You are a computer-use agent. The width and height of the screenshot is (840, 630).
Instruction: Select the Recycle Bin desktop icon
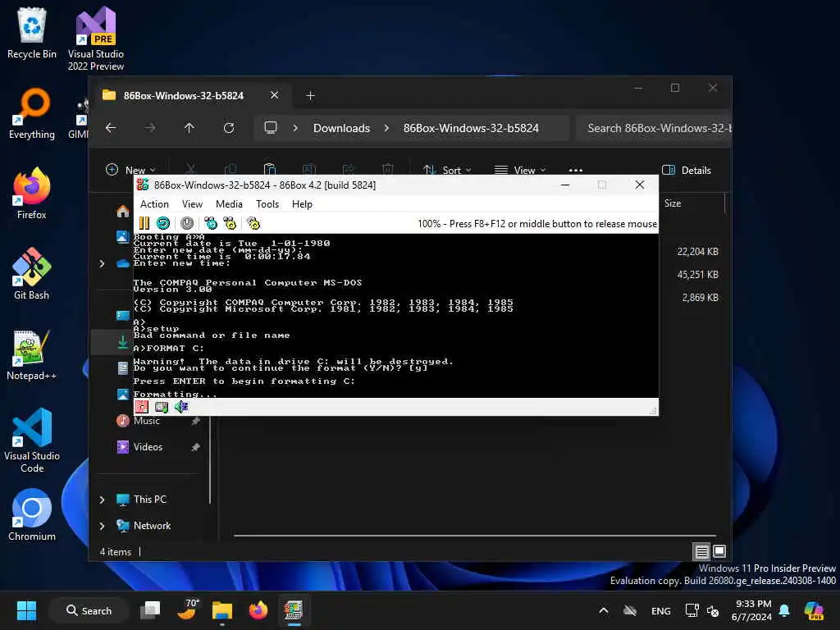[x=32, y=33]
